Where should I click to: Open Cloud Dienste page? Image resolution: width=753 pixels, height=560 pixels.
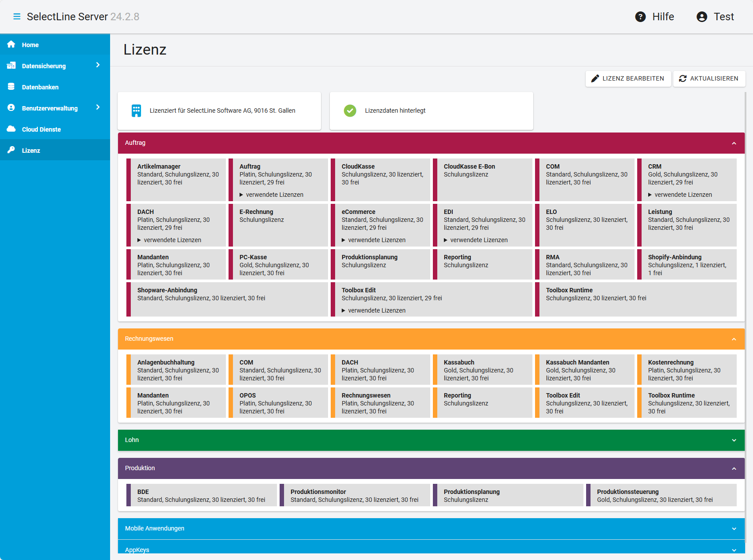55,129
